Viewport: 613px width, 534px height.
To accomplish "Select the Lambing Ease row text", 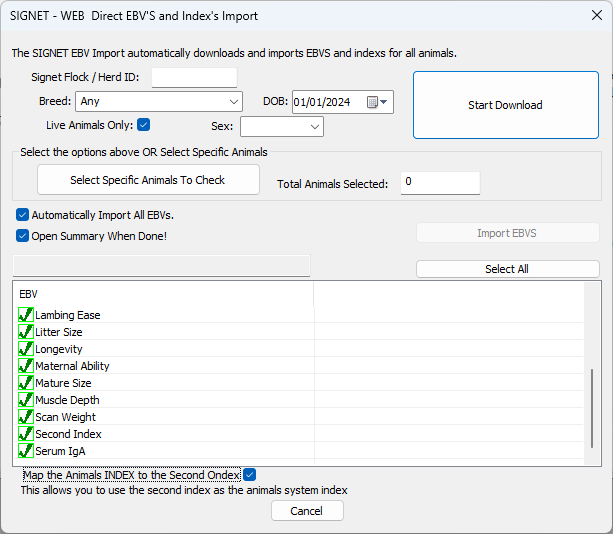I will point(68,315).
